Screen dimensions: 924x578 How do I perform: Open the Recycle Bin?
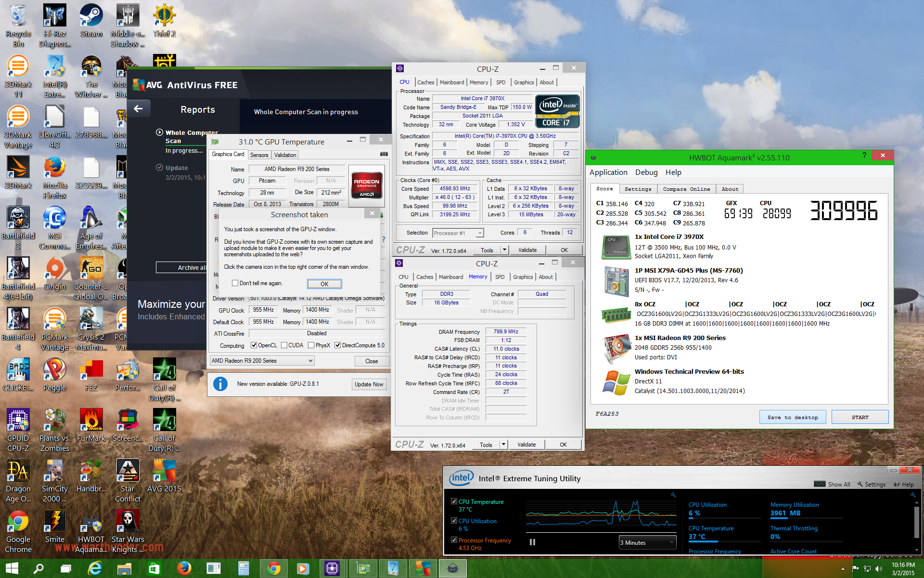tap(18, 26)
